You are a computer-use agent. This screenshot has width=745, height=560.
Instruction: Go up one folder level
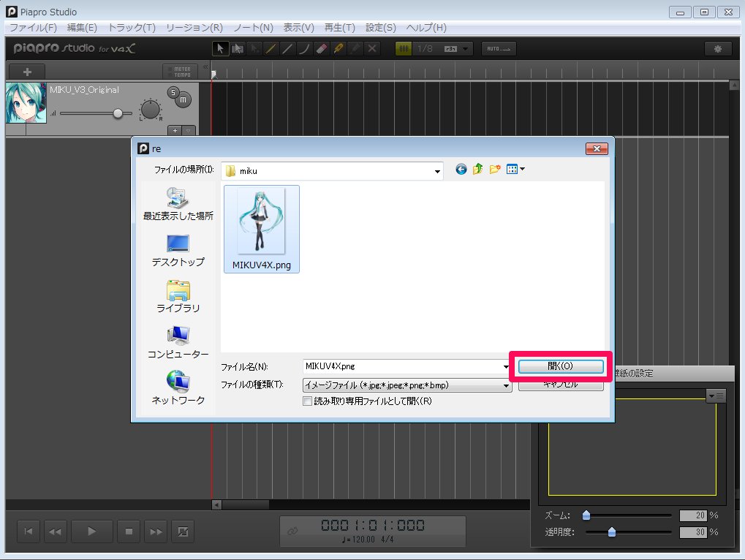click(477, 169)
